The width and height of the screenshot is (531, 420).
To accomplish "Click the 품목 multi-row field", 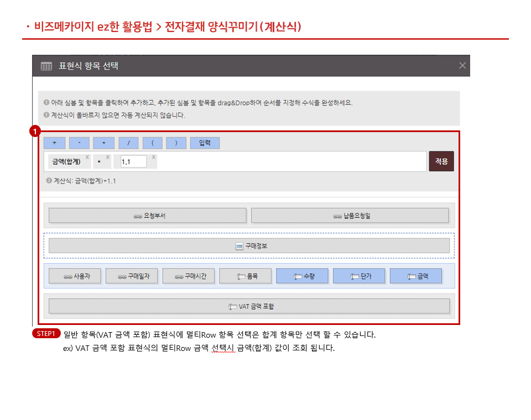I will [246, 275].
